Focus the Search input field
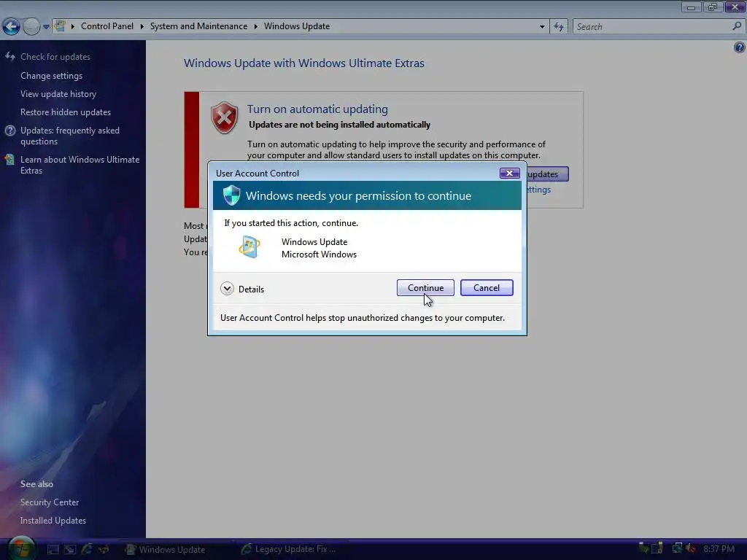This screenshot has width=747, height=560. [651, 27]
